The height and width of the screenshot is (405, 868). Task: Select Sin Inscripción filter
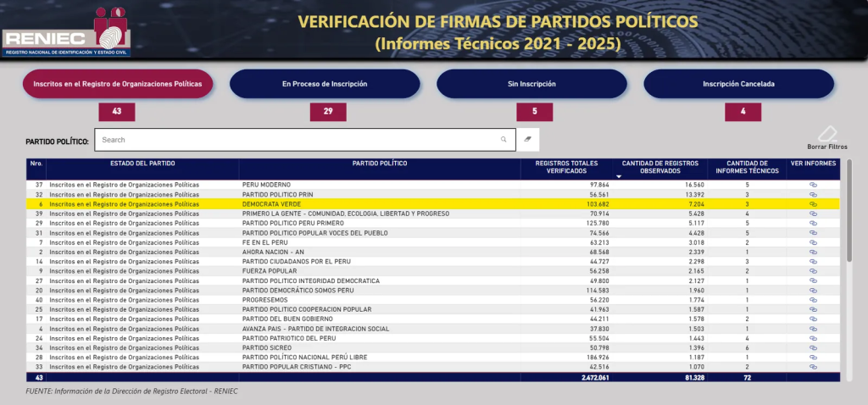click(531, 84)
